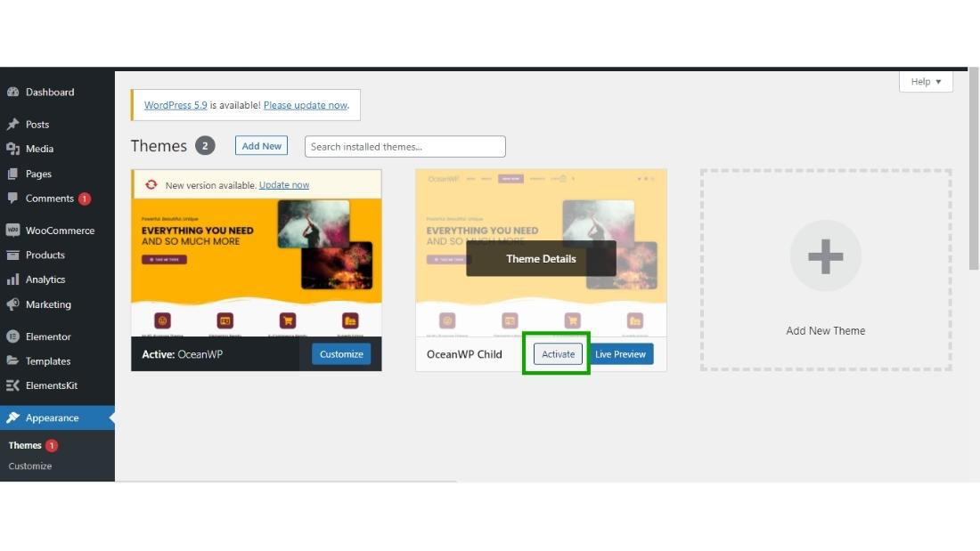
Task: Open Customize submenu item
Action: coord(30,466)
